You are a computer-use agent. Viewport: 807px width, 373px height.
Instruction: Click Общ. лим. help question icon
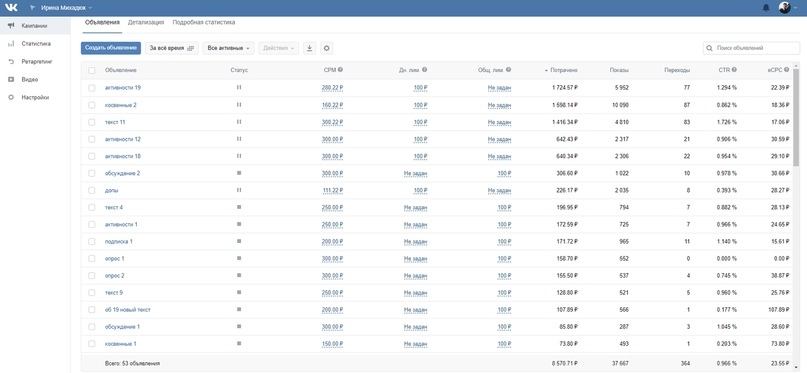point(508,70)
